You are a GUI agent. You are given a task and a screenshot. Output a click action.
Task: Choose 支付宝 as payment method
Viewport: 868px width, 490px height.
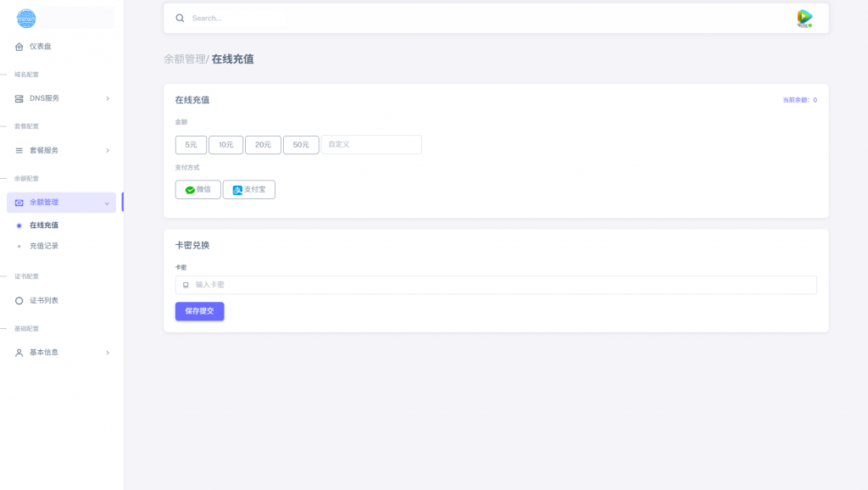point(249,190)
